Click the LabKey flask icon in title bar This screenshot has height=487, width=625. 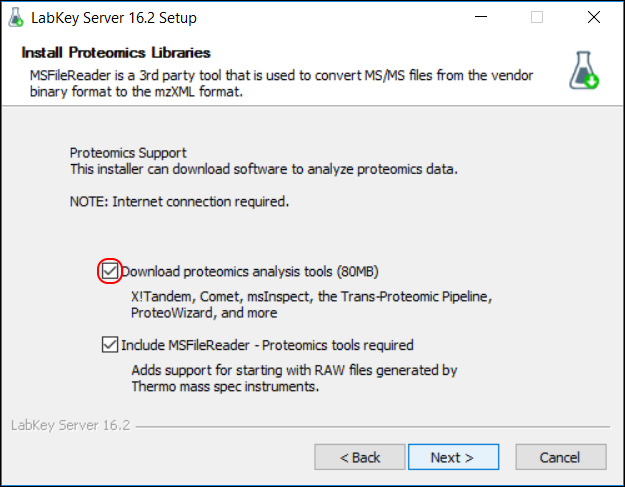click(x=16, y=18)
